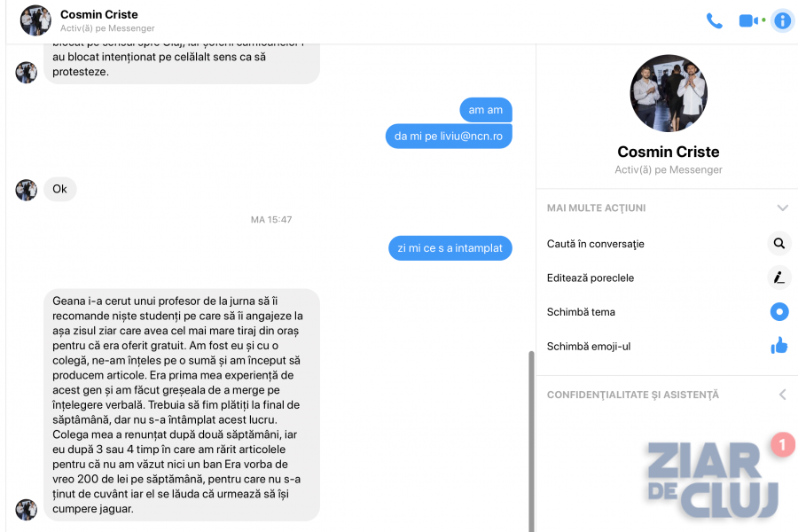
Task: Expand the CONFIDENȚIALITATE ȘI ASISTENȚĂ section
Action: (783, 395)
